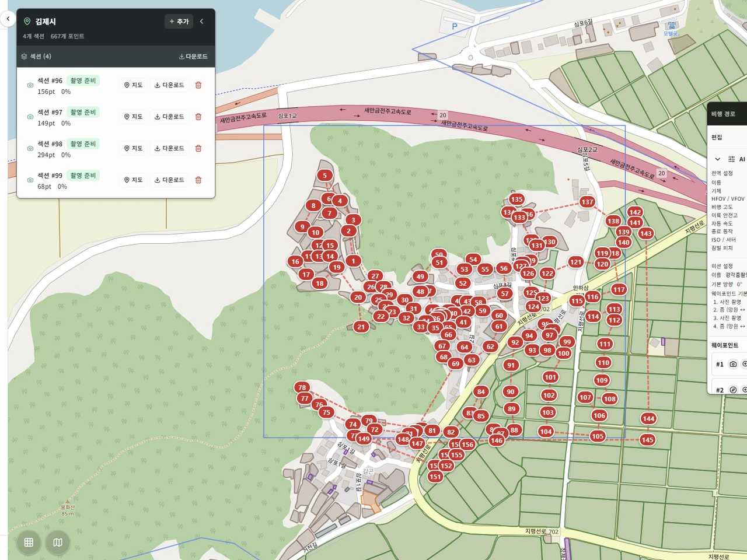Select the 편집 tab in the flight path panel

(x=717, y=137)
